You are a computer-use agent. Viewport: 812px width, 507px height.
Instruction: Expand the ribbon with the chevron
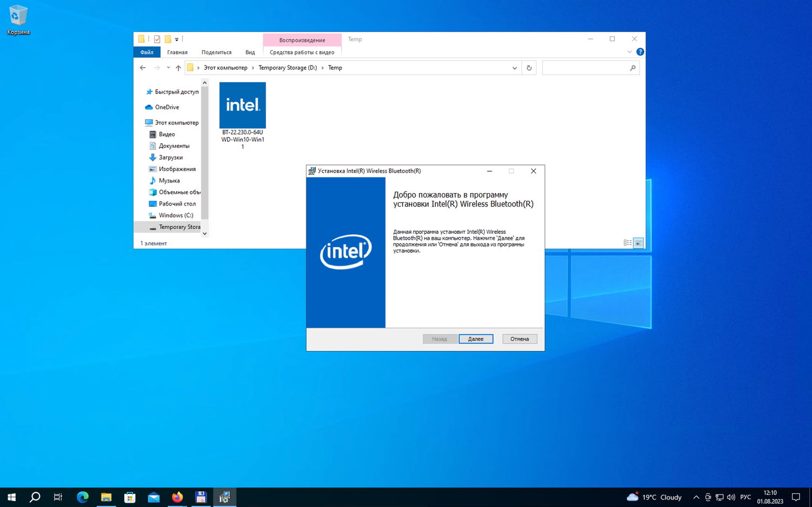629,52
